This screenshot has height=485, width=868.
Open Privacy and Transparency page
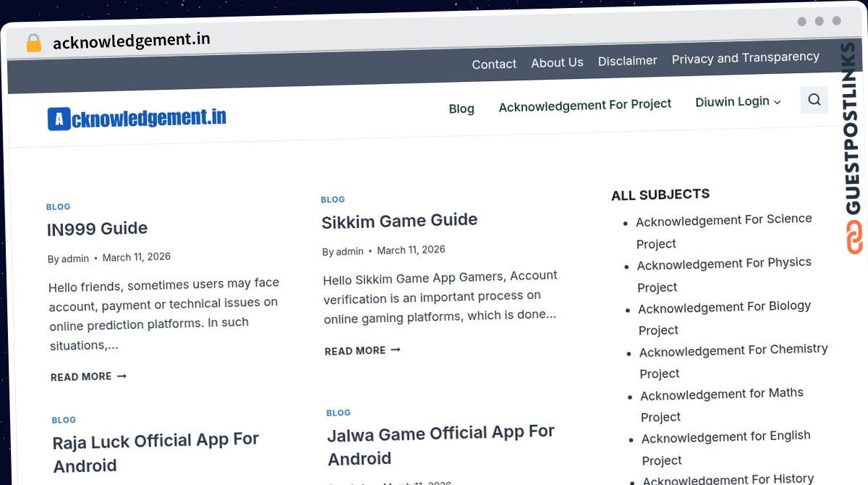745,58
